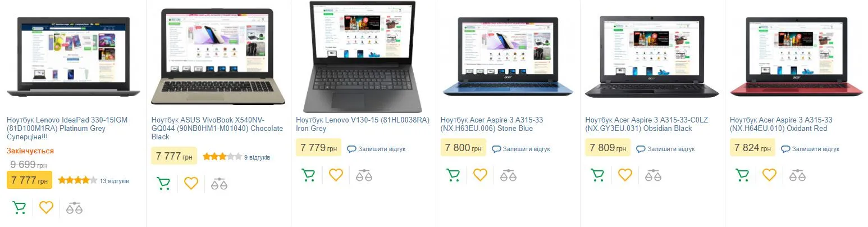The width and height of the screenshot is (868, 227).
Task: Add Lenovo V130-15 to shopping cart
Action: (x=308, y=175)
